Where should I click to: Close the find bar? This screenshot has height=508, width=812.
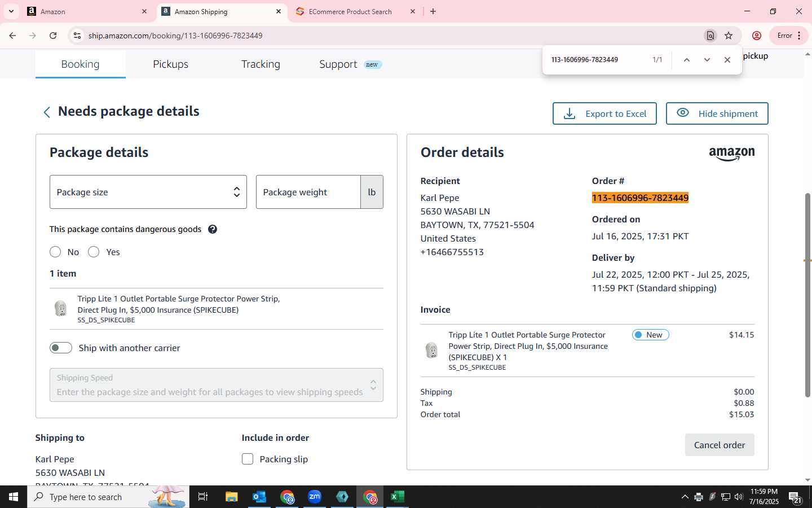click(x=727, y=60)
